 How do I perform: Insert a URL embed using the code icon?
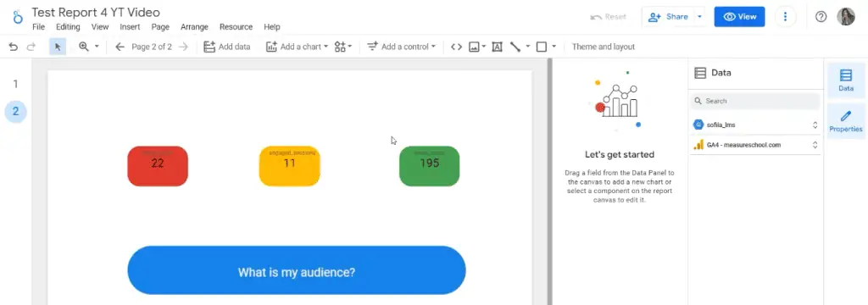(456, 47)
